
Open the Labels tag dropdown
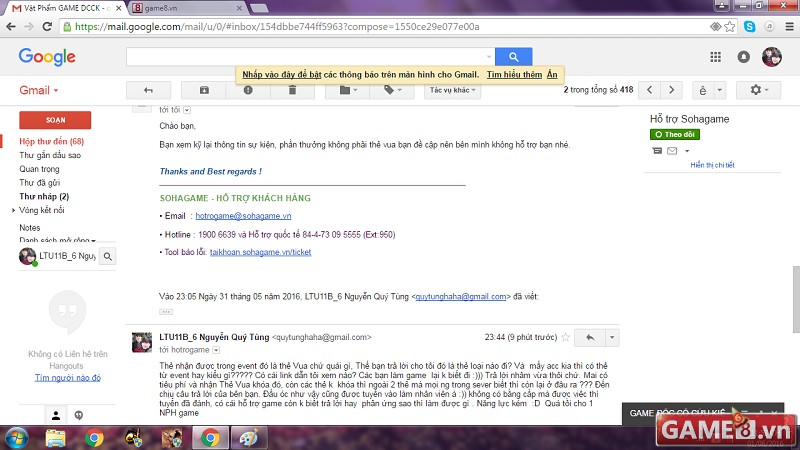(x=393, y=90)
